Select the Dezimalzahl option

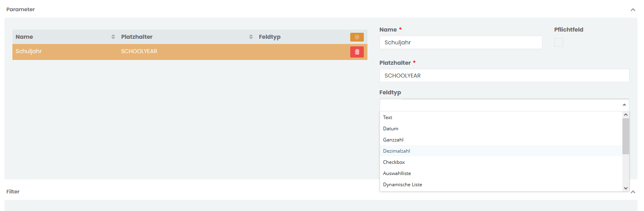click(501, 151)
